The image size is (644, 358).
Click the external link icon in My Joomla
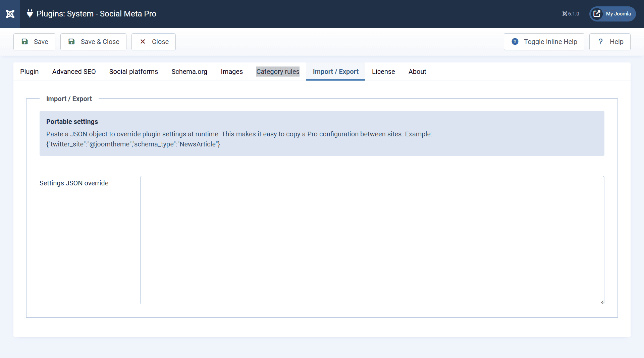pos(597,14)
